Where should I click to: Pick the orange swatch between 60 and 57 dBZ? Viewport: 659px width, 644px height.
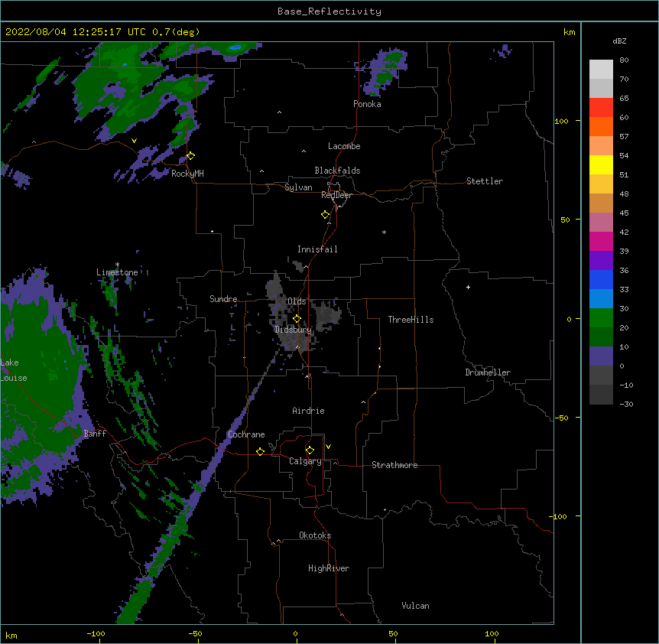[x=601, y=126]
